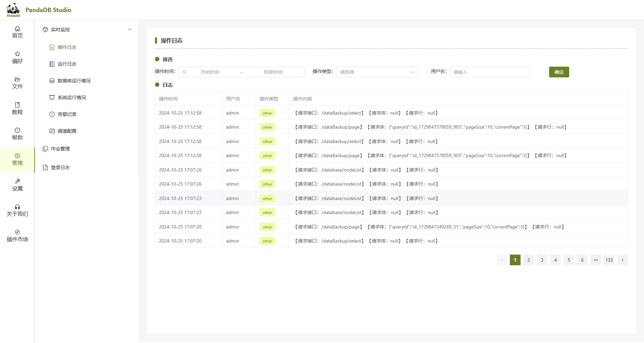Open 文件 folder icon in sidebar
644x343 pixels.
pos(17,79)
